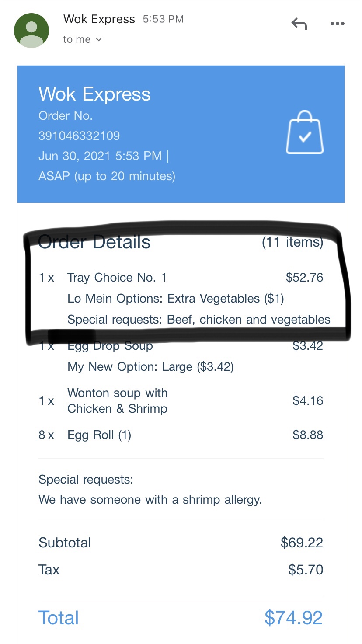Open the three-dot more options menu
Image resolution: width=362 pixels, height=644 pixels.
click(337, 24)
